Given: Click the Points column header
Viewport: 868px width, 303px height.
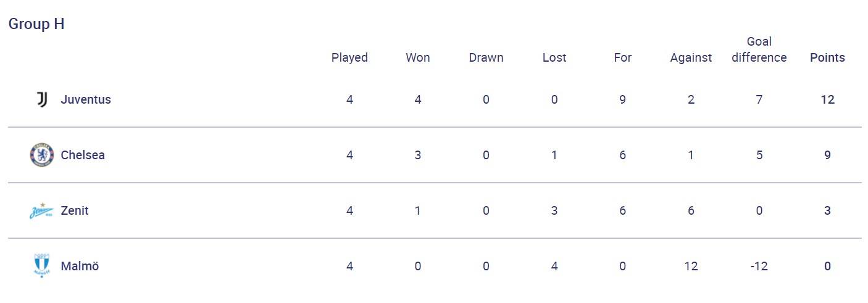Looking at the screenshot, I should tap(827, 57).
